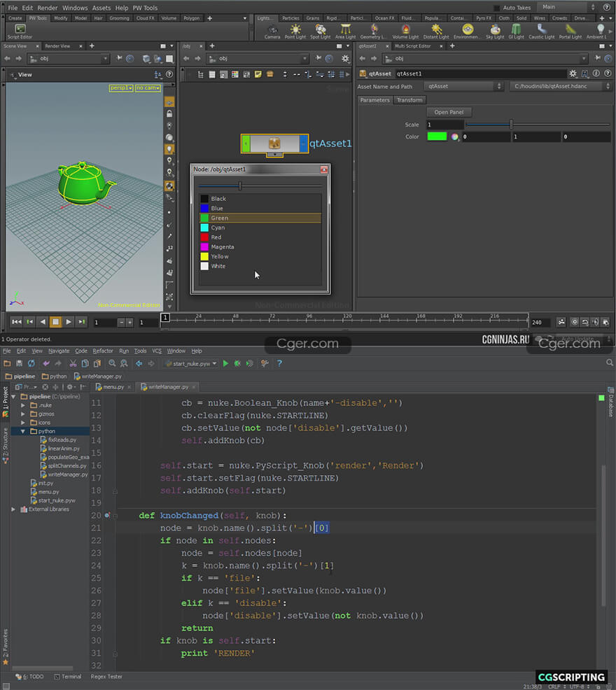Click the Scale slider handle
Image resolution: width=616 pixels, height=690 pixels.
pos(511,125)
